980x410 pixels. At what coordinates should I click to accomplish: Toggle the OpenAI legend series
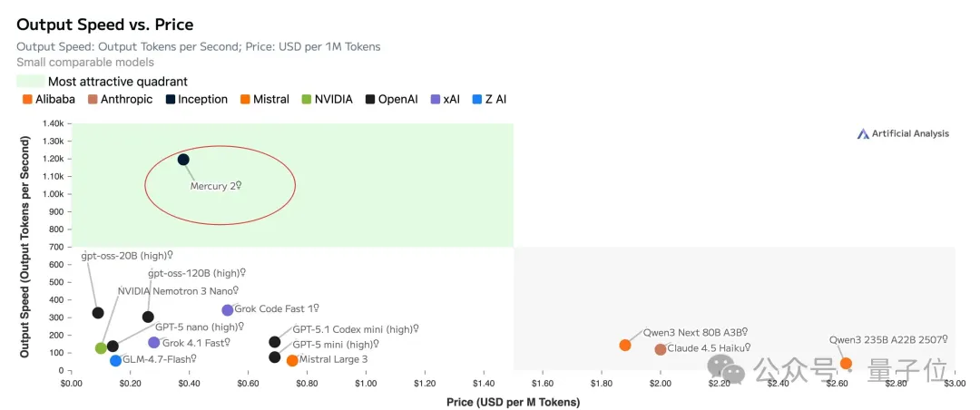(392, 99)
